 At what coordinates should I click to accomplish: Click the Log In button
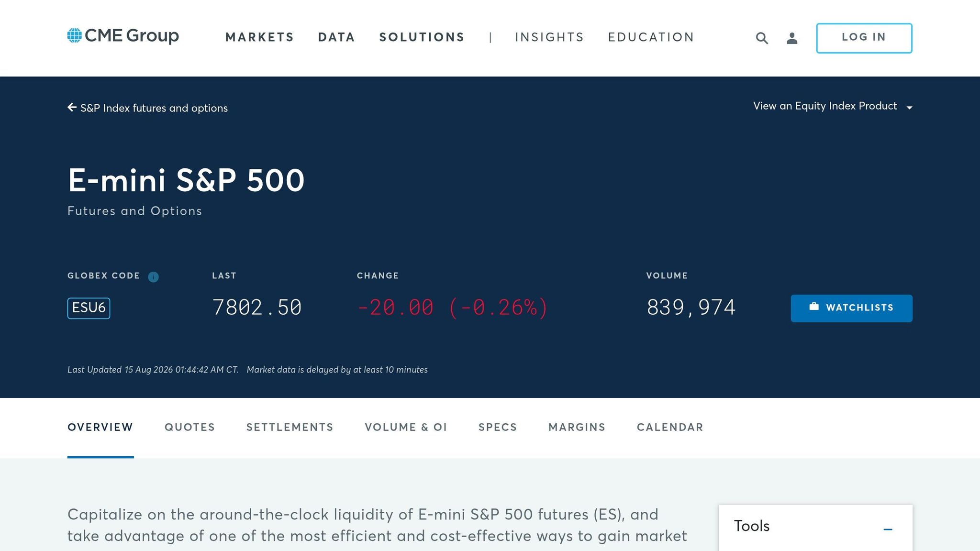point(864,38)
